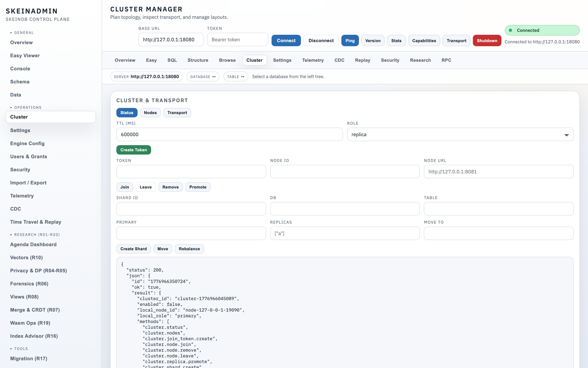Click the Promote button
This screenshot has width=588, height=368.
click(198, 187)
